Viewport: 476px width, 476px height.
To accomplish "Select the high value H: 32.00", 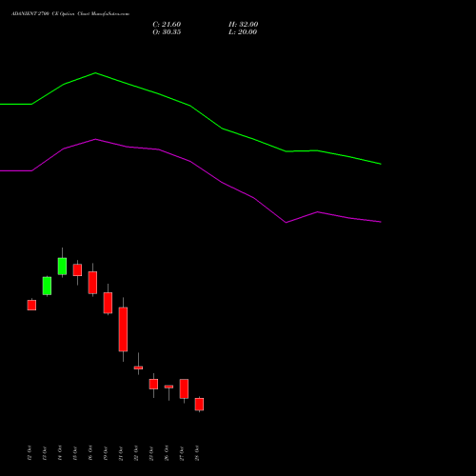I will click(x=243, y=25).
